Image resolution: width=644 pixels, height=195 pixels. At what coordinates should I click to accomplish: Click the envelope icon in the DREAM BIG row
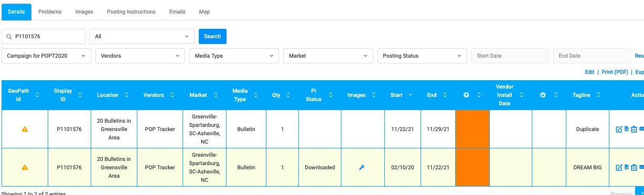point(641,167)
